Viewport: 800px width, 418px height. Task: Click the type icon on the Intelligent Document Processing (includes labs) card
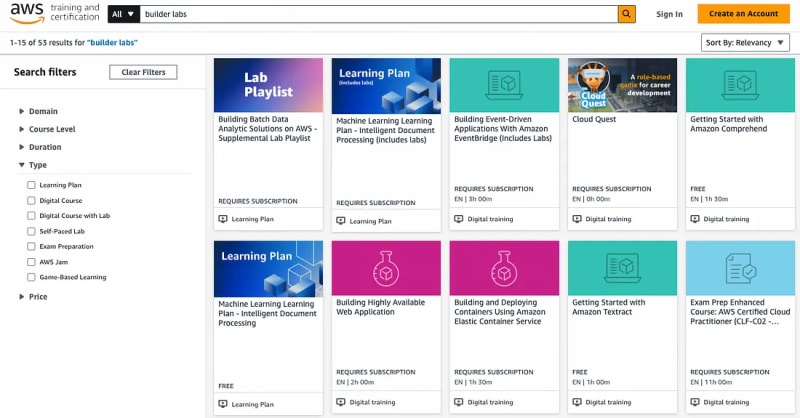coord(341,221)
